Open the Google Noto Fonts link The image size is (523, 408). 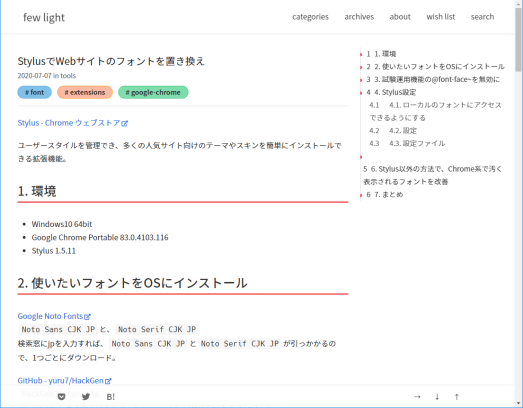pos(54,316)
